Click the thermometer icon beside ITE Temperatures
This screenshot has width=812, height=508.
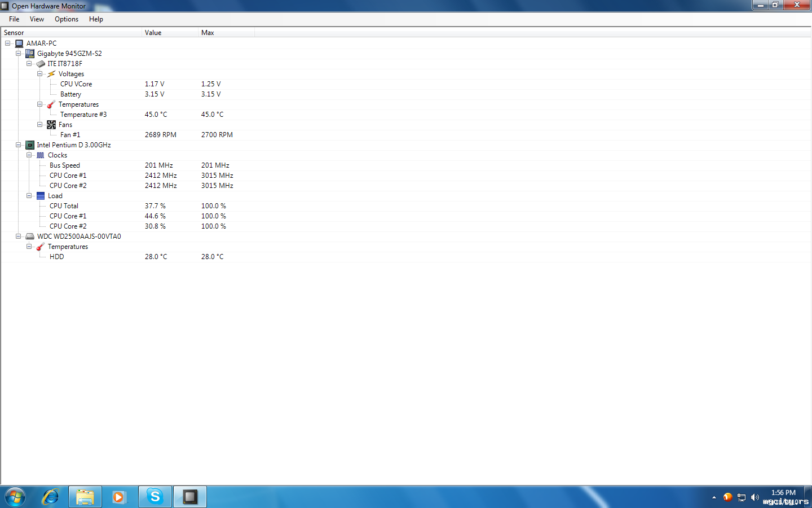(x=51, y=104)
